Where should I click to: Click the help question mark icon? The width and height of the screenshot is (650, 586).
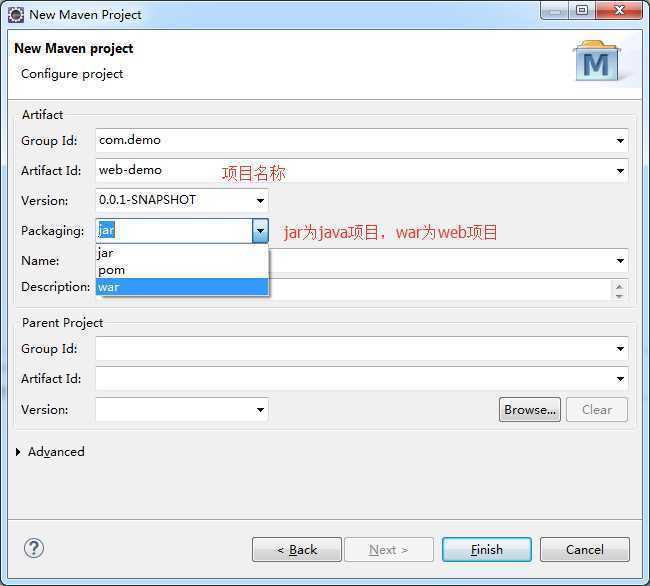(34, 549)
